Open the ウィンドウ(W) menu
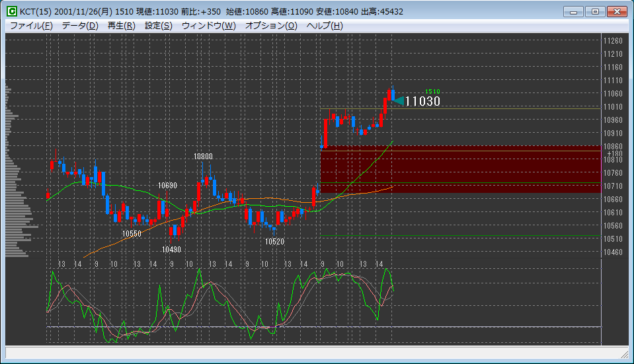634x364 pixels. (x=208, y=26)
